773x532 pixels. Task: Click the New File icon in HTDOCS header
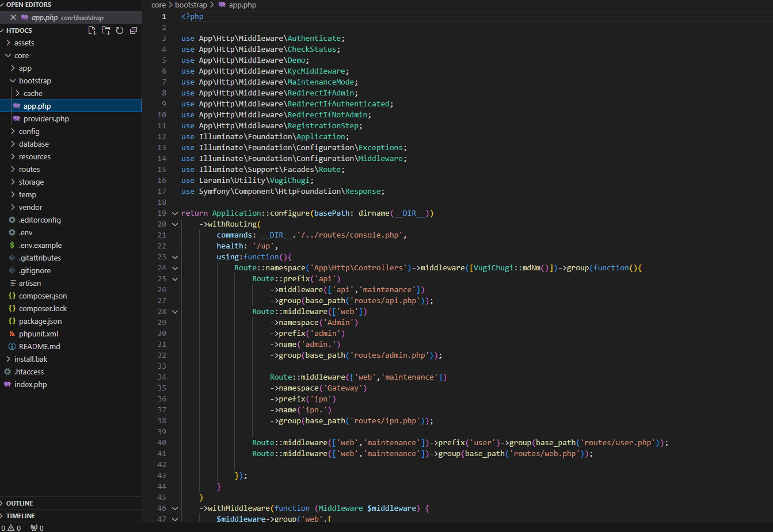[x=92, y=30]
